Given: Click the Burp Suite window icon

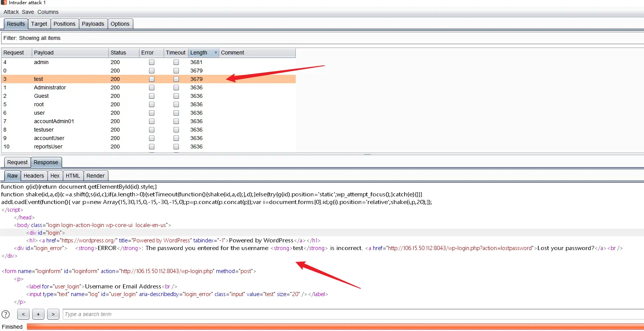Looking at the screenshot, I should tap(3, 2).
